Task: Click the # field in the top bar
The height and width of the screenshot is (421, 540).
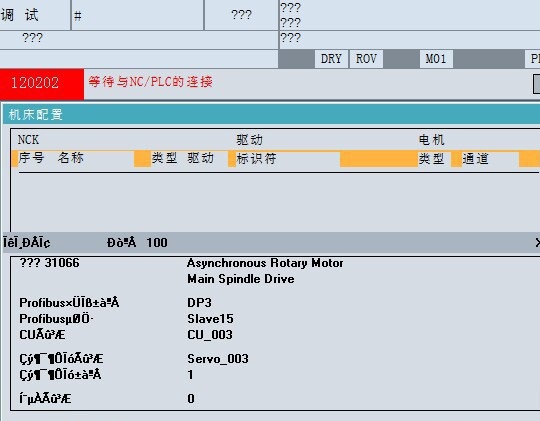Action: (x=137, y=15)
